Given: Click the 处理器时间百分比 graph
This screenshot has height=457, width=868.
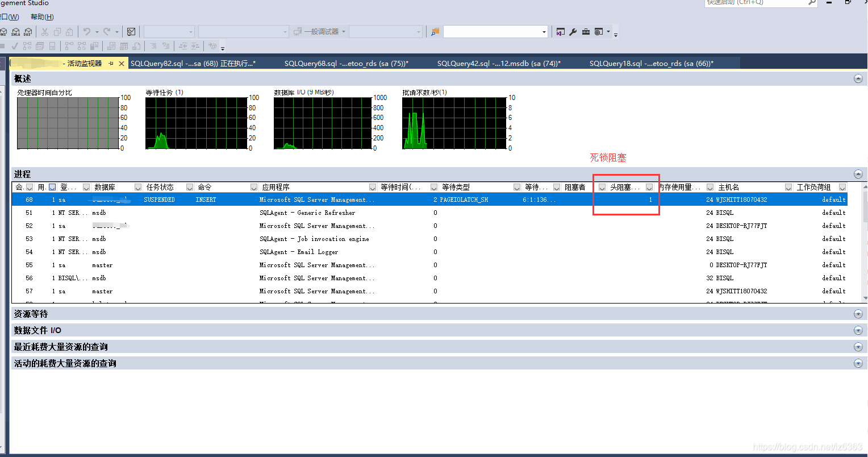Looking at the screenshot, I should point(67,123).
